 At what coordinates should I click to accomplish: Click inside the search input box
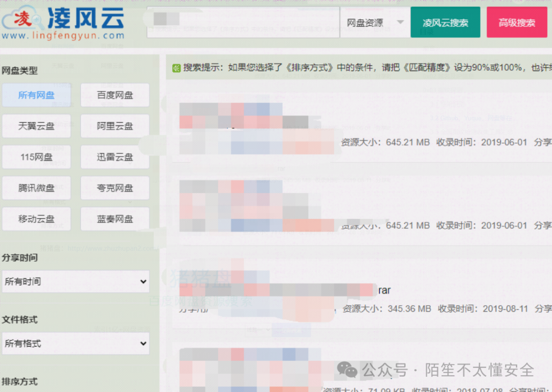[240, 22]
